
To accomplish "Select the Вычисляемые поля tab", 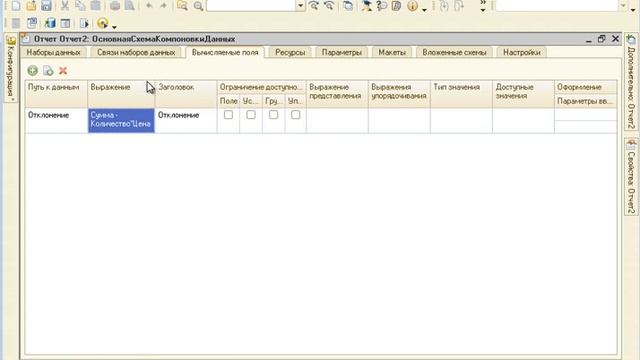I will tap(225, 52).
